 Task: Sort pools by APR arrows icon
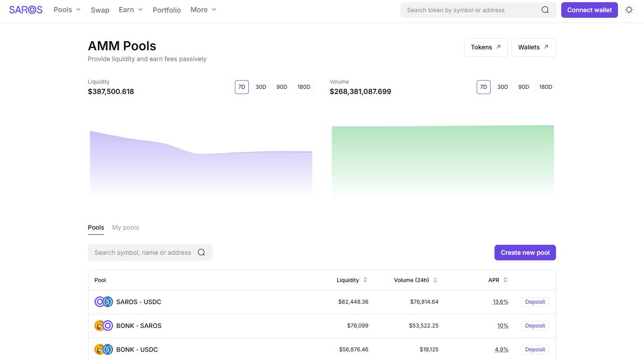tap(505, 280)
